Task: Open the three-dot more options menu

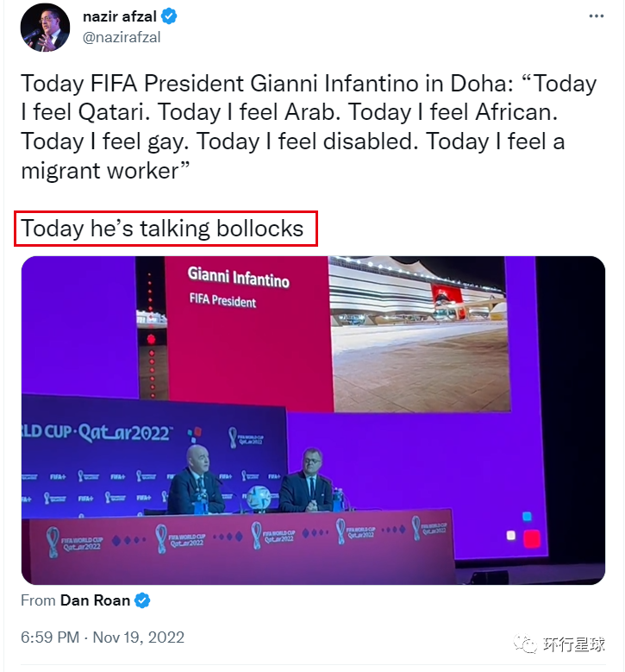Action: [x=596, y=16]
